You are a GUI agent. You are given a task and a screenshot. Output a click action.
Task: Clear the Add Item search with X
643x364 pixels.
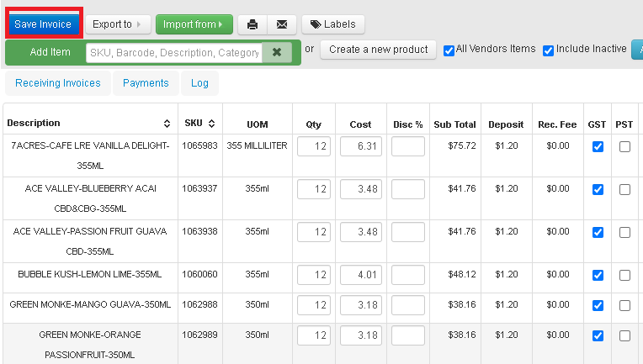pyautogui.click(x=277, y=52)
